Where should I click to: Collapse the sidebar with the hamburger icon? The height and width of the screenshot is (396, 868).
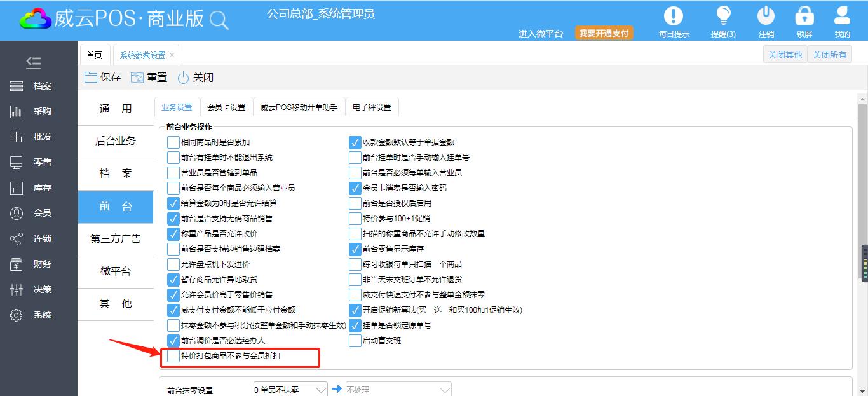(33, 62)
